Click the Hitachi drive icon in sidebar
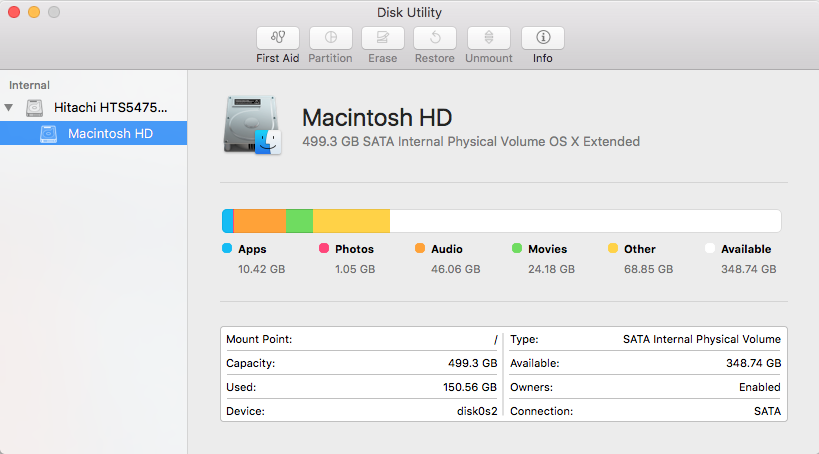819x454 pixels. pyautogui.click(x=36, y=108)
